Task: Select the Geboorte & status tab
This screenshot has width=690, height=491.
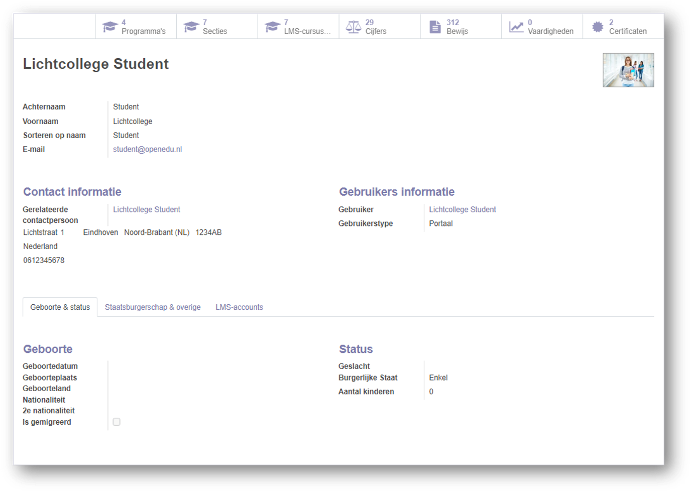Action: coord(60,307)
